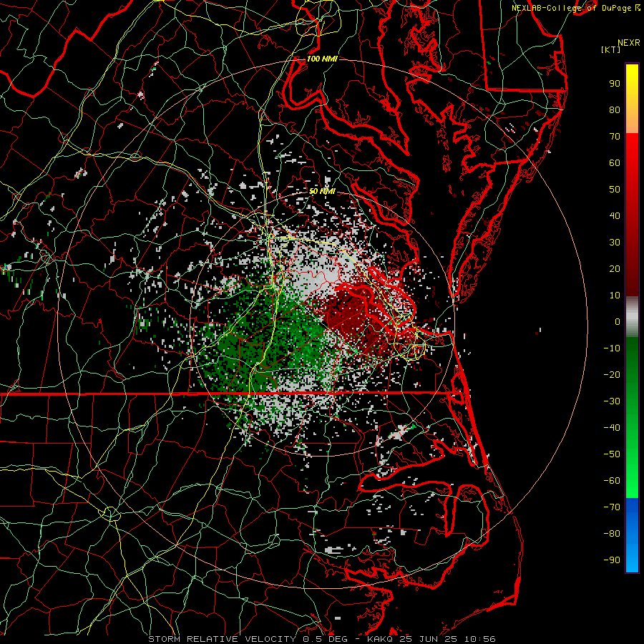
Task: Click the -40 value on velocity scale
Action: pos(612,428)
